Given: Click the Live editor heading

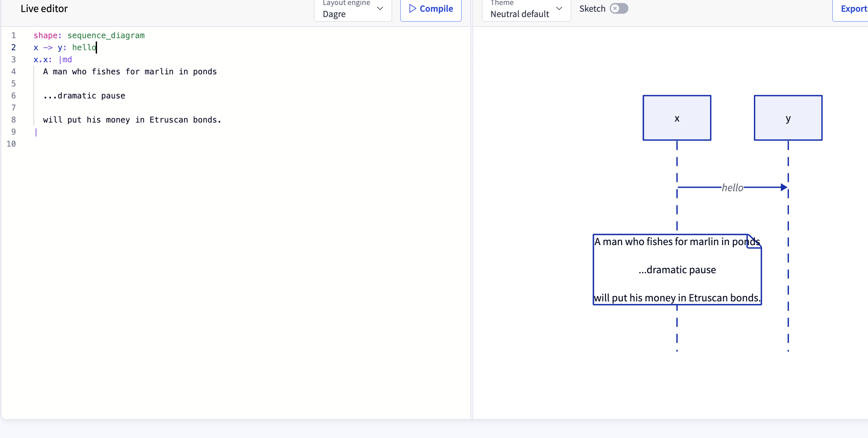Looking at the screenshot, I should 44,8.
